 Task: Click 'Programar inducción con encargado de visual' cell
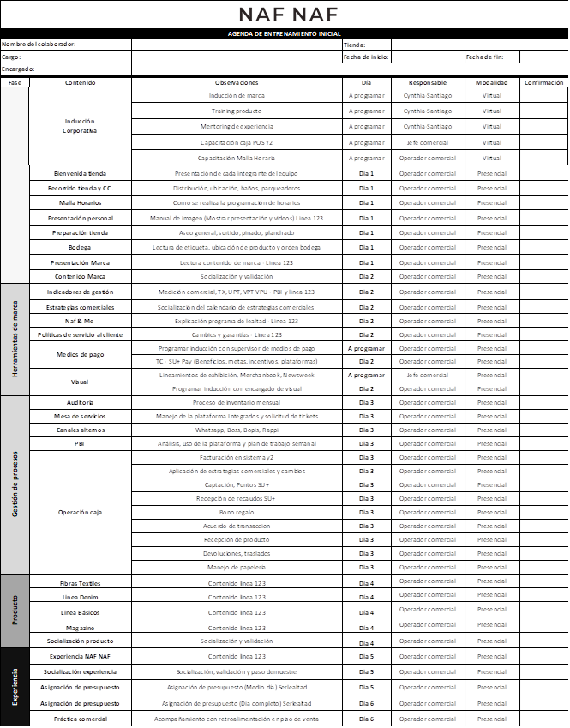(237, 389)
